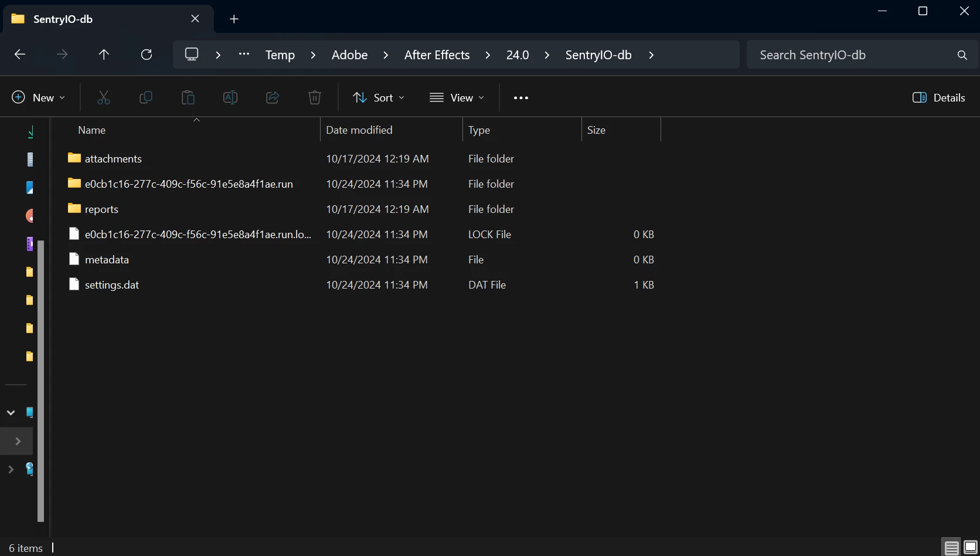980x556 pixels.
Task: Close the SentryIO-db tab
Action: click(195, 19)
